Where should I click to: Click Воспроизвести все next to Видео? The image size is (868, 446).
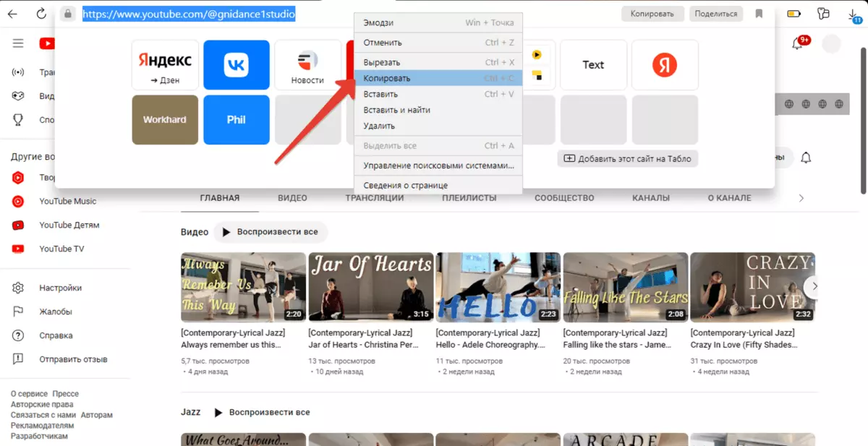coord(271,232)
